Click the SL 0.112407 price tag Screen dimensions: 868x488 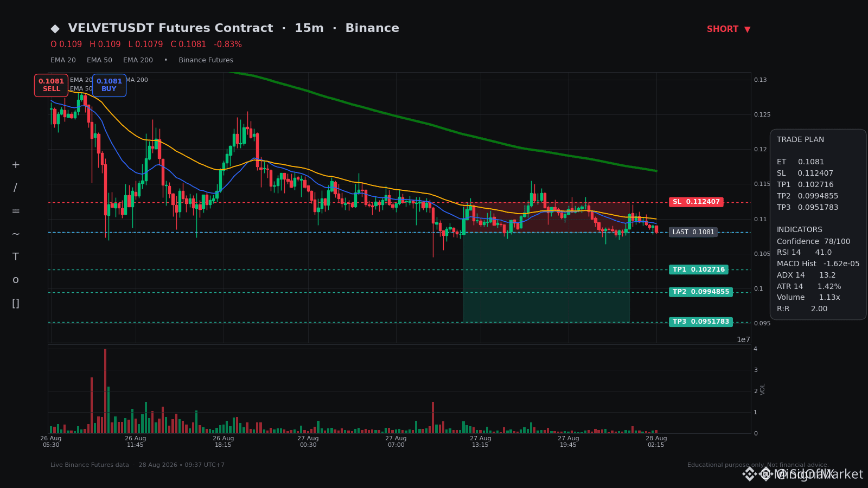696,202
